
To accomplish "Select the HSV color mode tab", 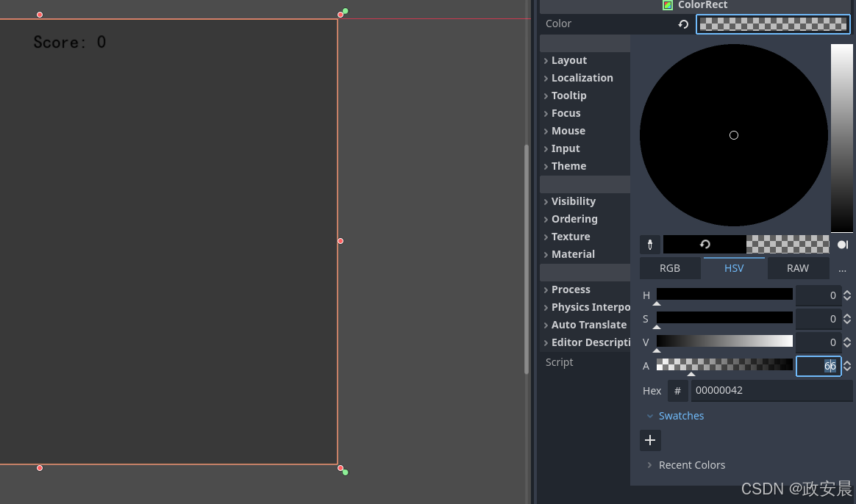I will [x=734, y=268].
